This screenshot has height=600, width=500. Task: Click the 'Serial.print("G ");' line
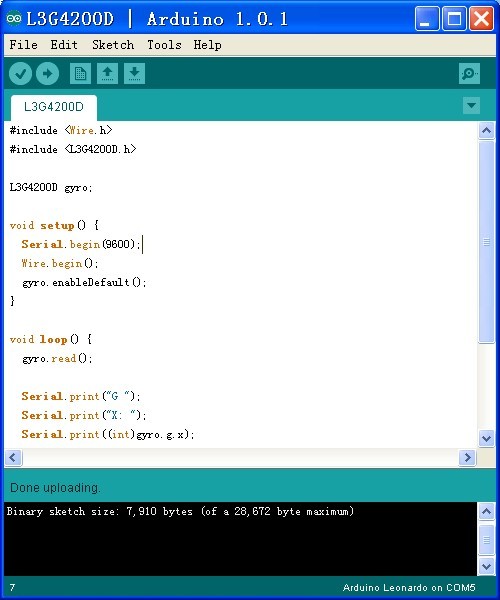81,396
